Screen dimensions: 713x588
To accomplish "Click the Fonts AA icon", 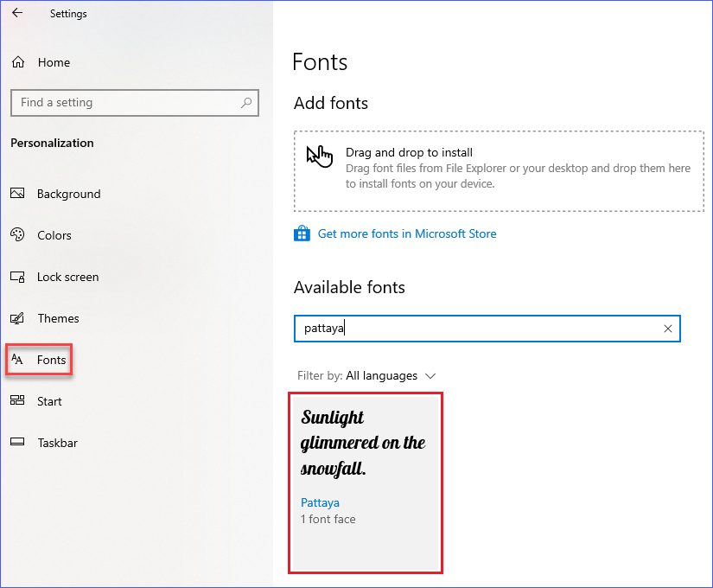I will pos(17,360).
